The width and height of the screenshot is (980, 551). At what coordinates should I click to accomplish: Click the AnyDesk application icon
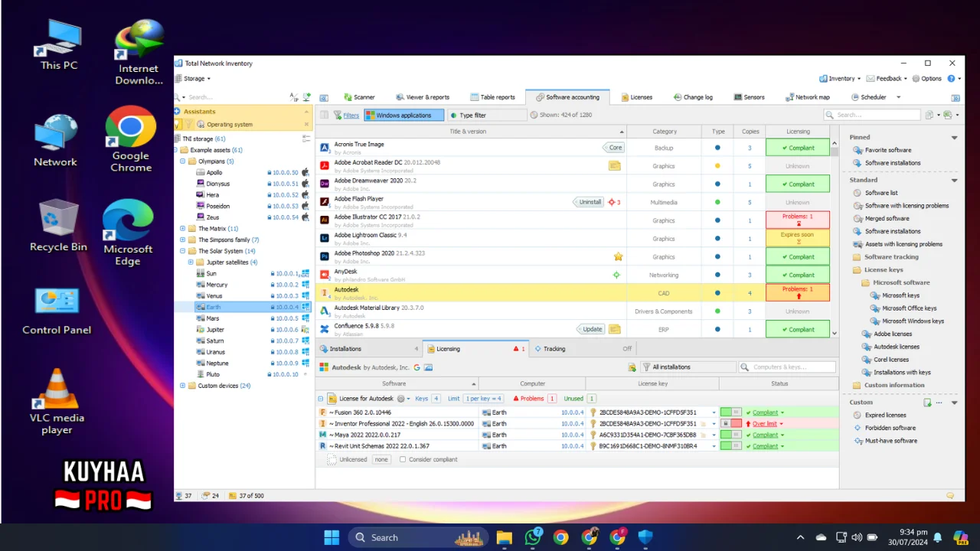(325, 275)
